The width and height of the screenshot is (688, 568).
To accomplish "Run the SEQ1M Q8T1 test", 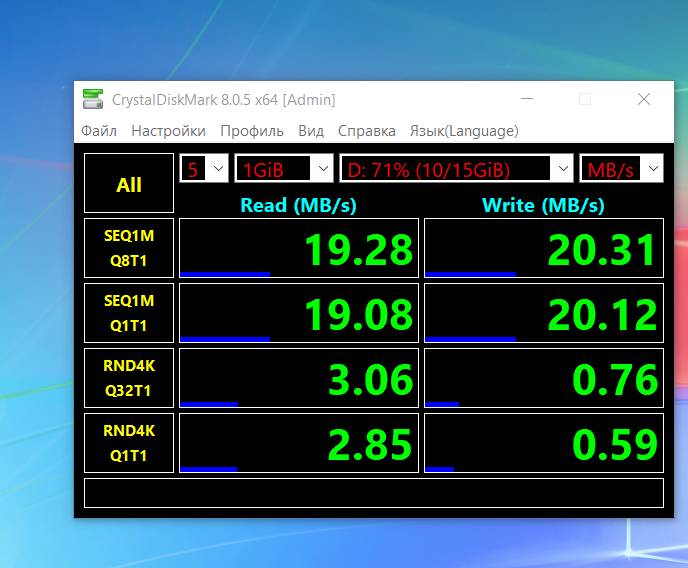I will pyautogui.click(x=129, y=248).
